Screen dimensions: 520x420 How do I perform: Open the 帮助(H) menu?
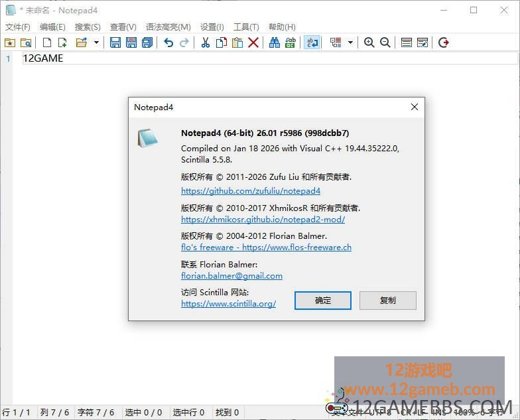(x=282, y=27)
